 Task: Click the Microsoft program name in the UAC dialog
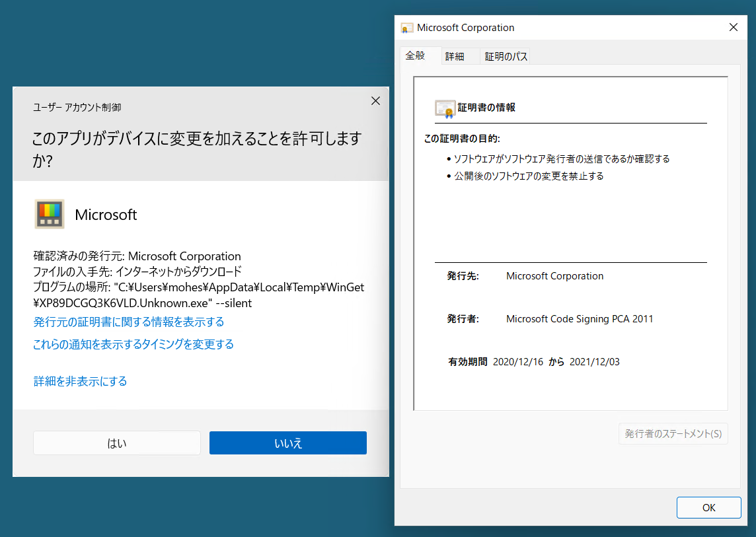(106, 215)
